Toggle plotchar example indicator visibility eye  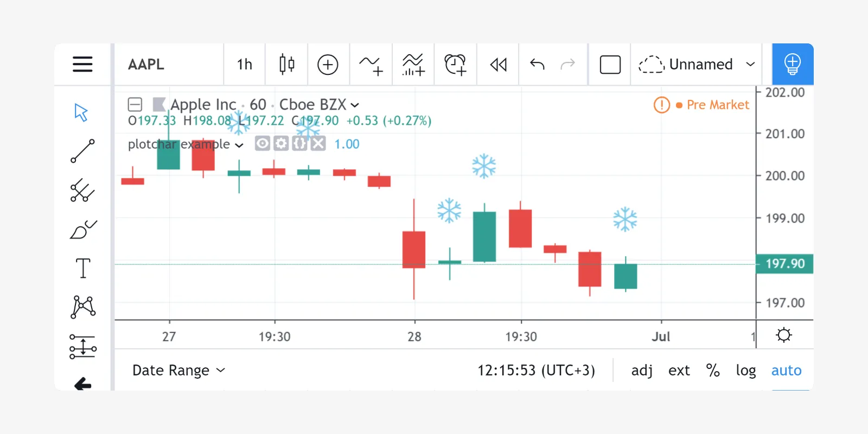(262, 144)
